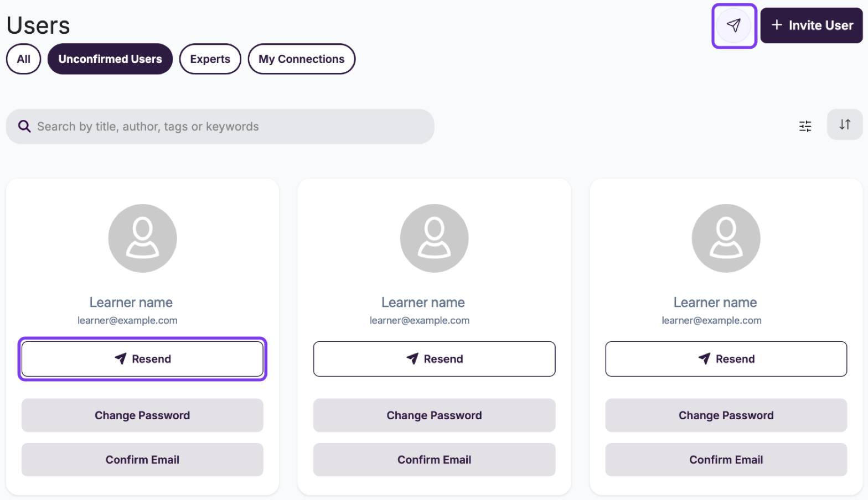
Task: Confirm Email on the third learner card
Action: (x=726, y=460)
